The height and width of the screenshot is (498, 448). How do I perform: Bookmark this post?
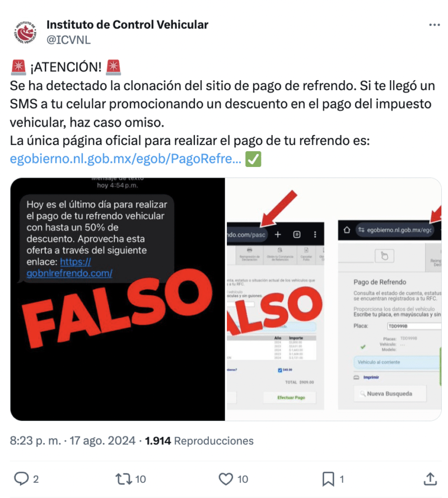coord(328,479)
